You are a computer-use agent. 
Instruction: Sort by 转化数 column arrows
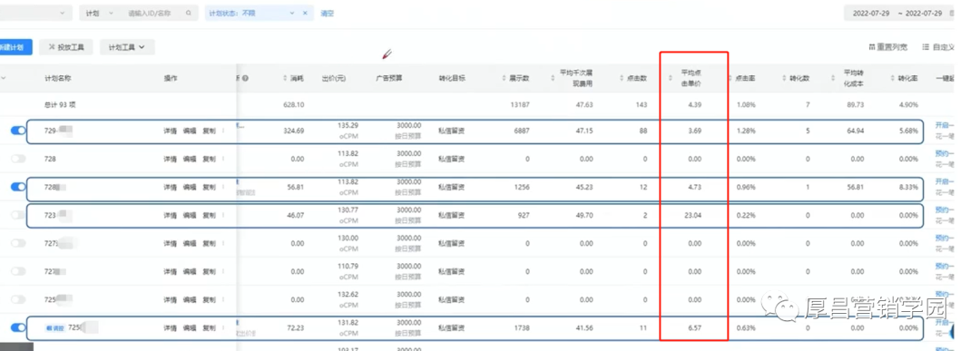[x=784, y=78]
